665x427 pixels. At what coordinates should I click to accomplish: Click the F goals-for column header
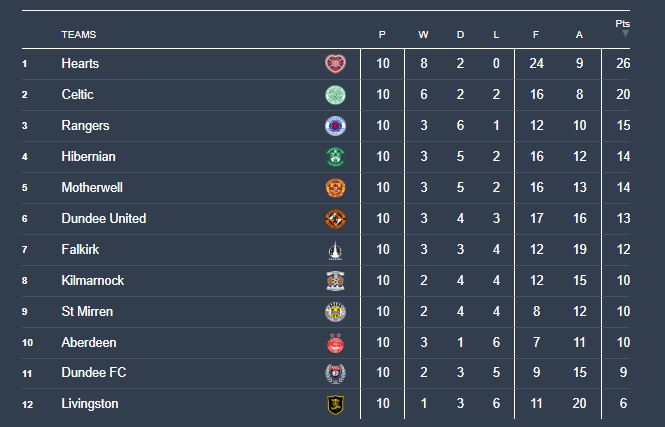536,35
